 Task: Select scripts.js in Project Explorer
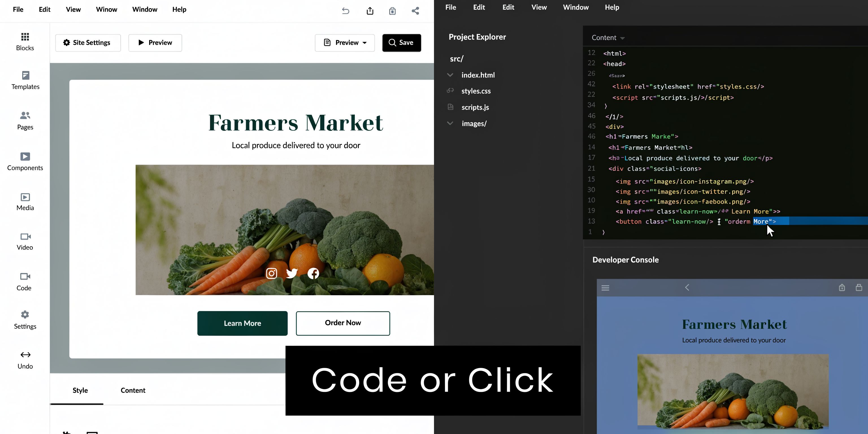[475, 107]
